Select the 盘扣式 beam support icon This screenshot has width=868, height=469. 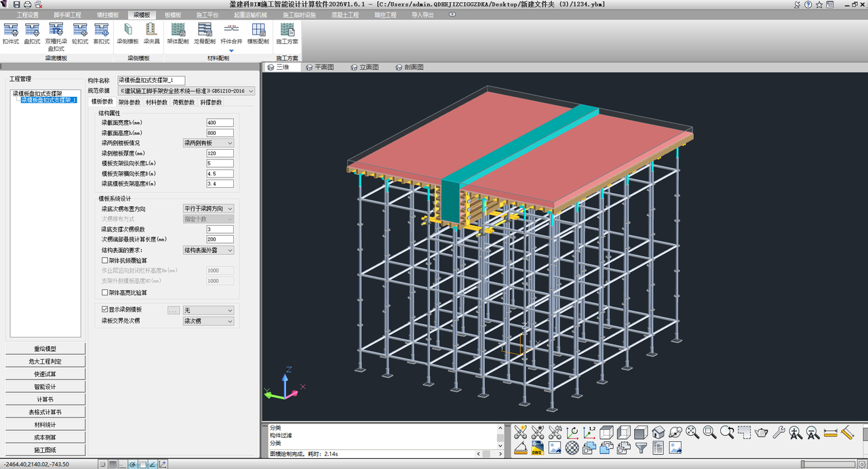(x=32, y=34)
